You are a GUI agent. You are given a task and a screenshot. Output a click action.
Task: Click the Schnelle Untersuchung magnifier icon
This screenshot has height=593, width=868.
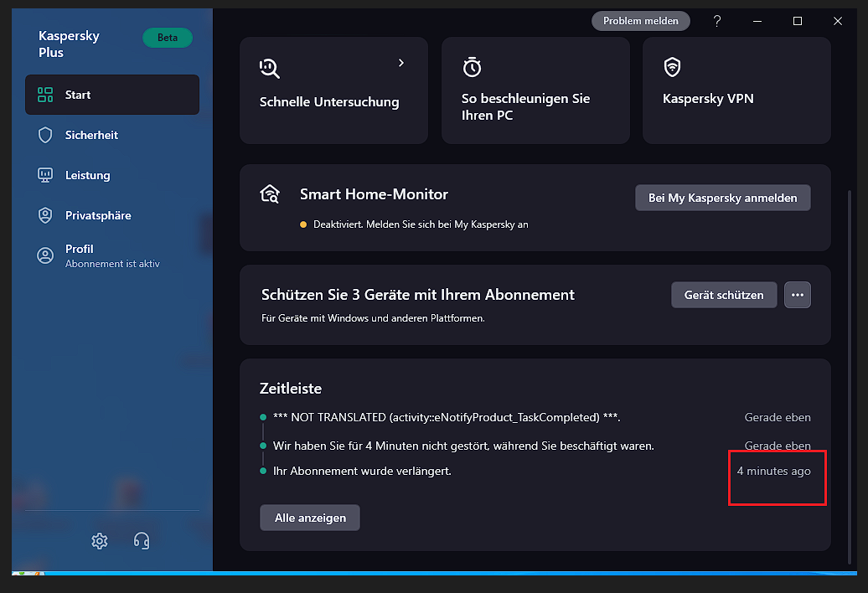pyautogui.click(x=270, y=69)
